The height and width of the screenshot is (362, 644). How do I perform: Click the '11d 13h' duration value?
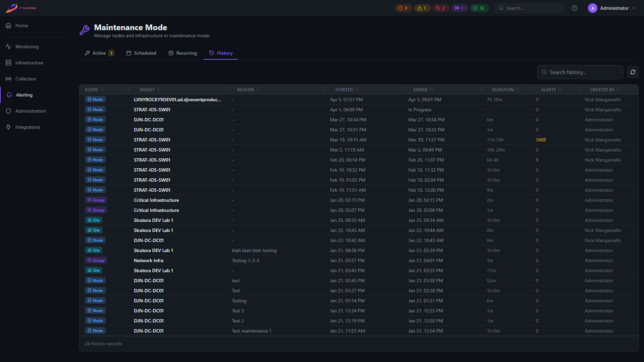point(495,140)
